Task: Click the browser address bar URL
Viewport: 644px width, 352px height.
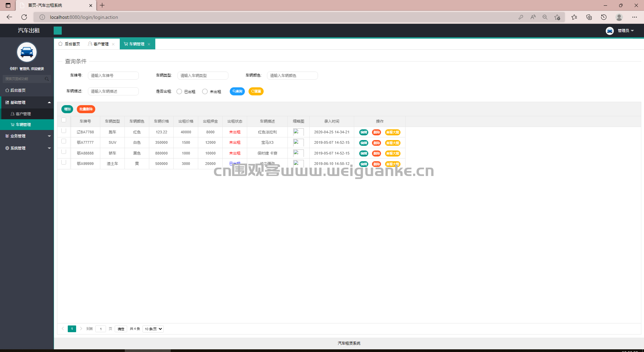Action: pos(84,17)
